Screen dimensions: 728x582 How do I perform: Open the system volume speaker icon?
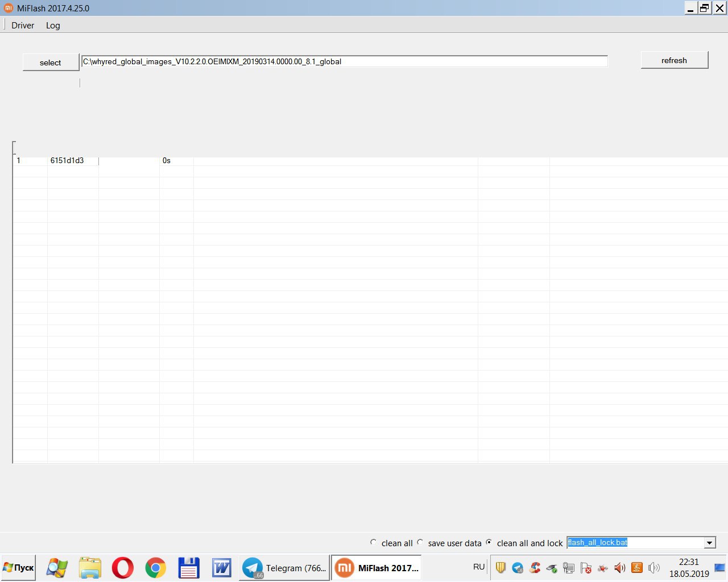tap(654, 567)
